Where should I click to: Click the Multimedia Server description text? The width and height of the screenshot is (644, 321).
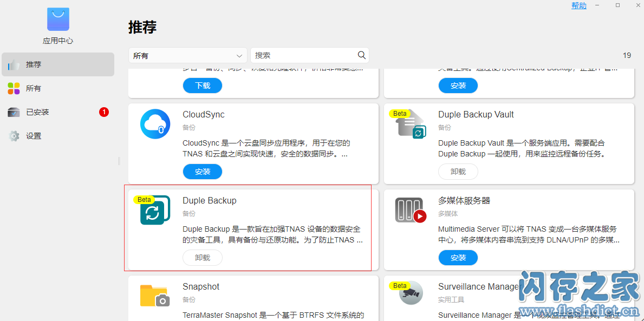[529, 235]
